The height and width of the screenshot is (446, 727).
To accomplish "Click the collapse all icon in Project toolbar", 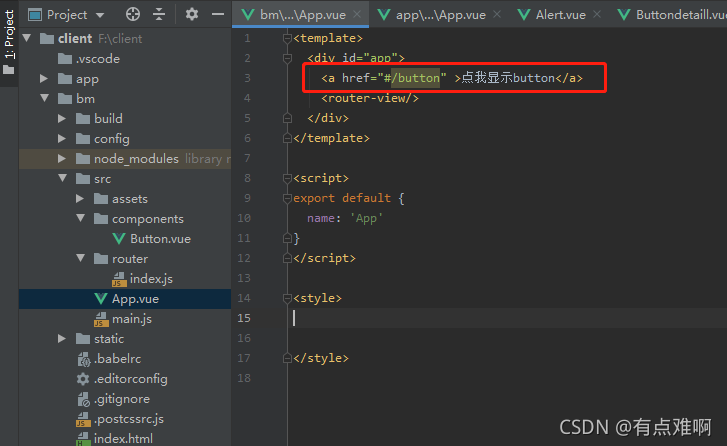I will click(x=159, y=14).
